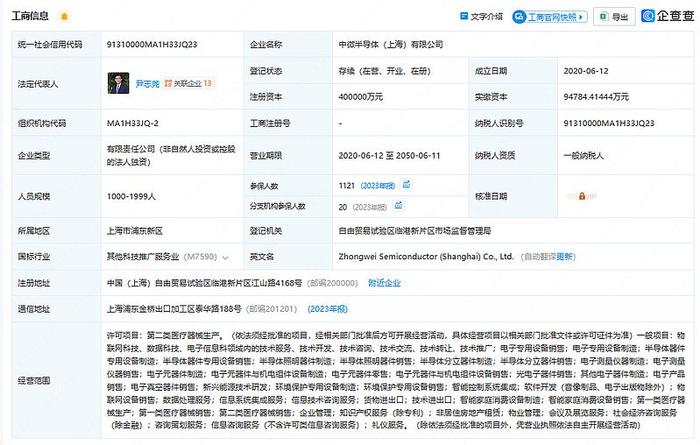Open 工商官网快照 snapshot button

tap(550, 17)
